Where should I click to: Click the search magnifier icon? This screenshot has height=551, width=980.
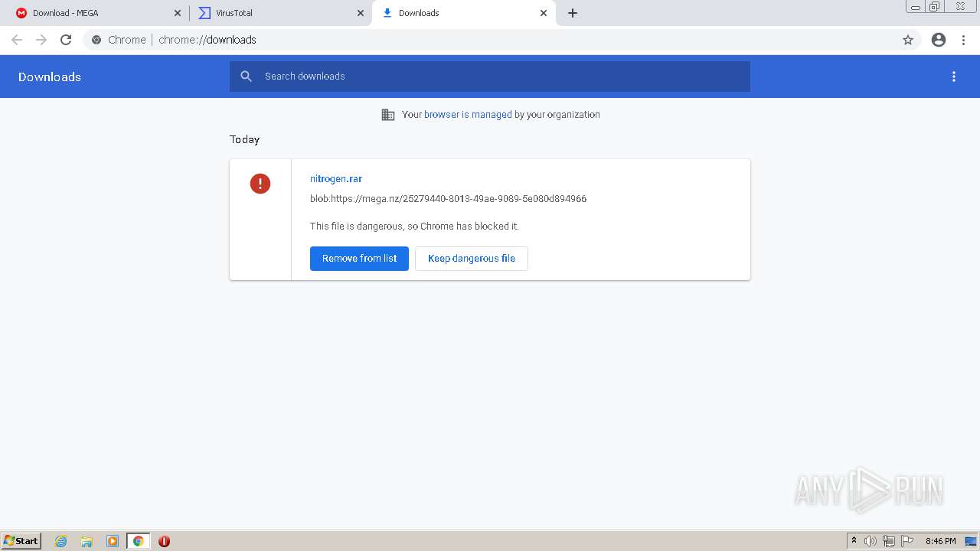coord(246,77)
